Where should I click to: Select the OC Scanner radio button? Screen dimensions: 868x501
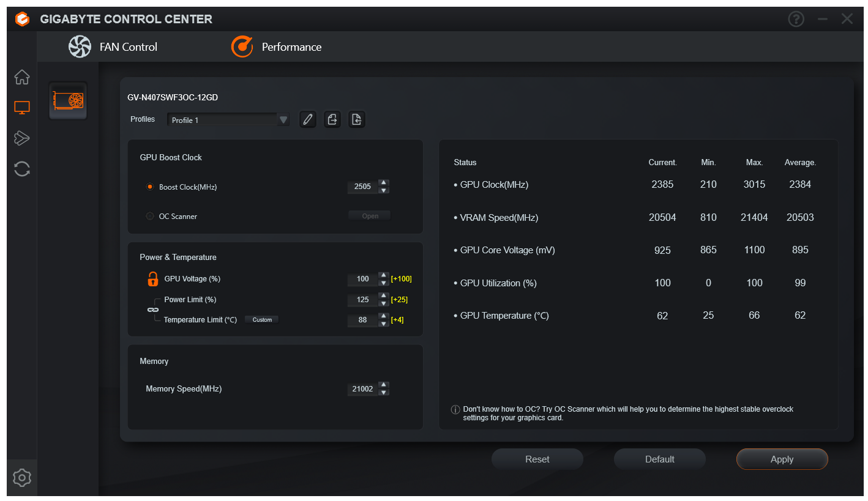(x=150, y=216)
